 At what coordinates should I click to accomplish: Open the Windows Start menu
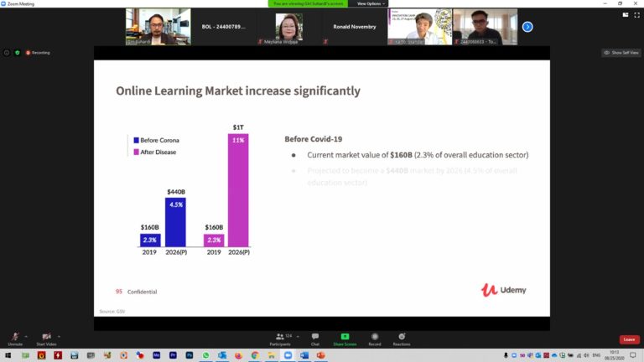point(8,355)
